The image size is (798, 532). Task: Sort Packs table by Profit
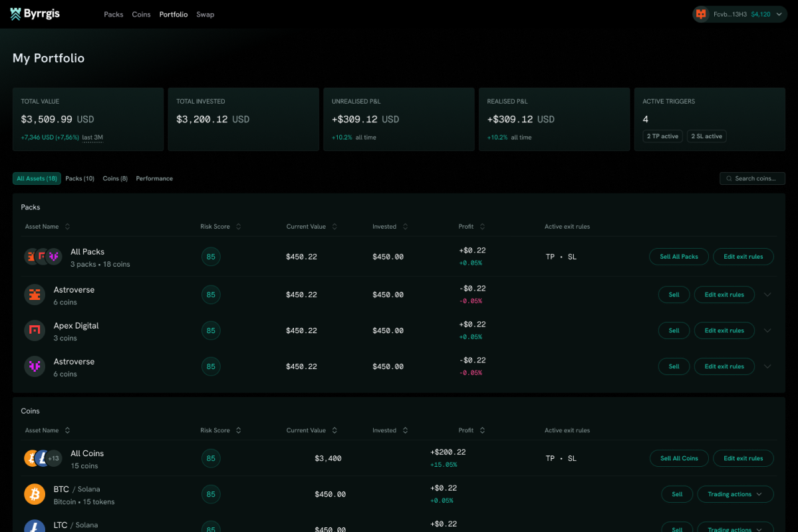(x=482, y=227)
